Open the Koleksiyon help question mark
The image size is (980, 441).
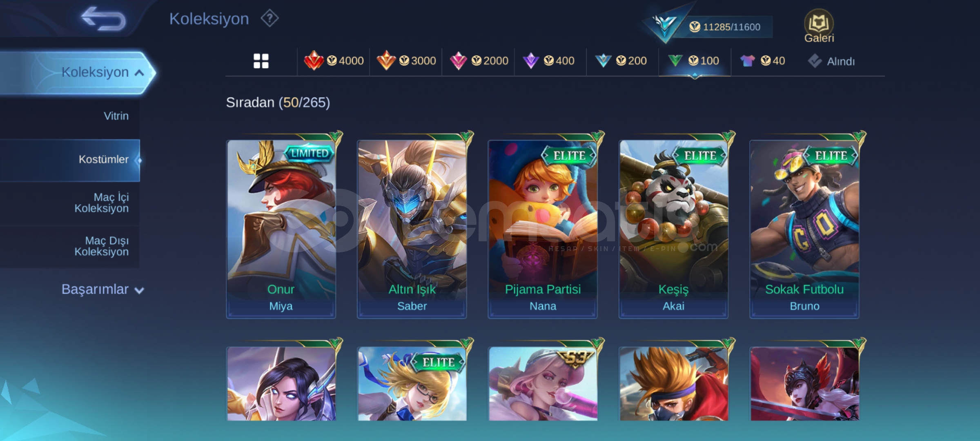click(269, 18)
